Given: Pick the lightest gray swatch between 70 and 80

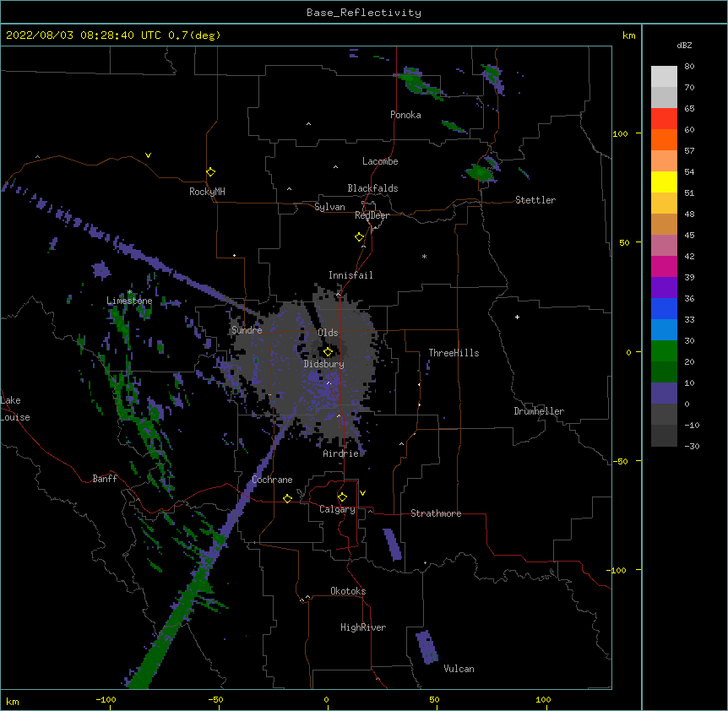Looking at the screenshot, I should click(x=664, y=76).
